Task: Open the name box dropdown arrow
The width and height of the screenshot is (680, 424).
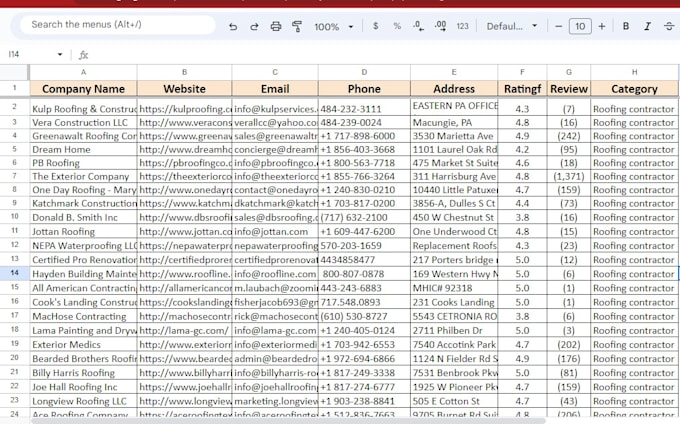Action: (x=60, y=54)
